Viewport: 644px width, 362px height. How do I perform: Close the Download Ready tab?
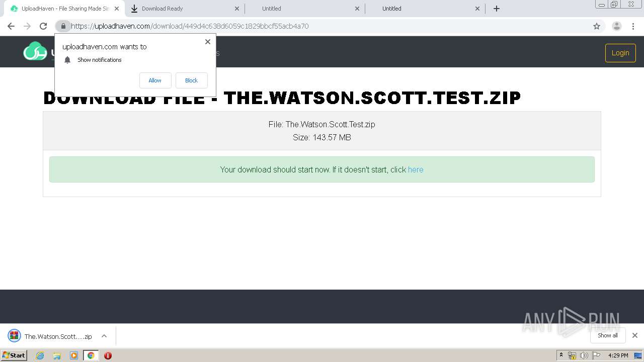coord(237,9)
